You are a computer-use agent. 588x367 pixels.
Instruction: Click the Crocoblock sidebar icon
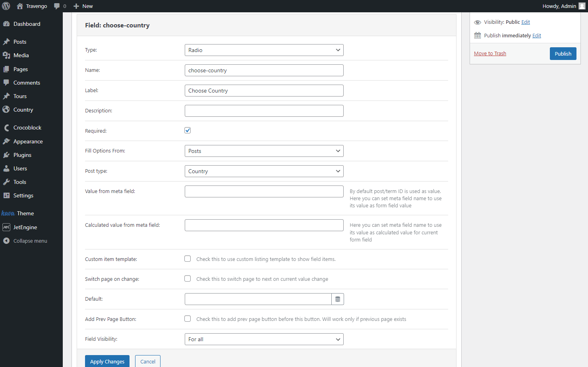[6, 127]
